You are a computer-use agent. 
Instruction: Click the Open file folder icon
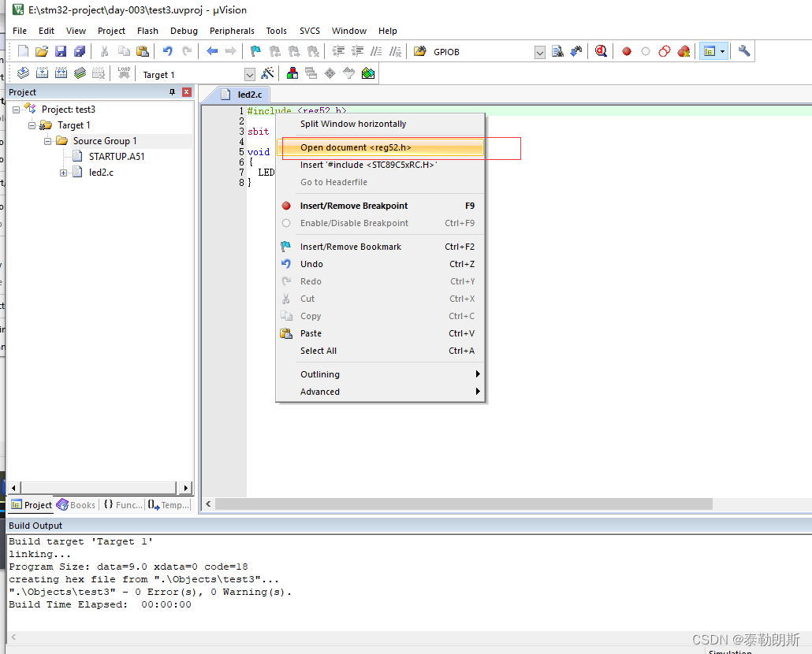42,51
